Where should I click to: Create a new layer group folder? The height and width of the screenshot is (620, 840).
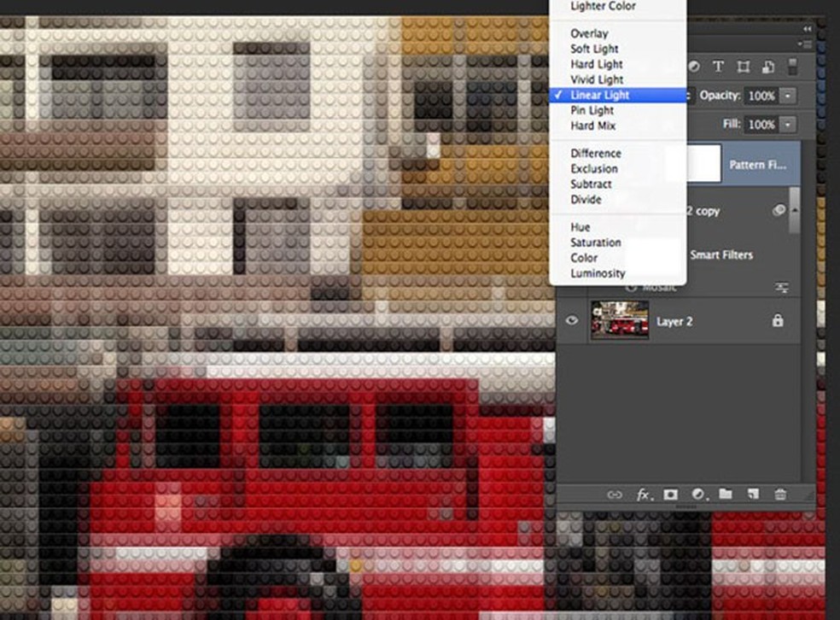726,494
